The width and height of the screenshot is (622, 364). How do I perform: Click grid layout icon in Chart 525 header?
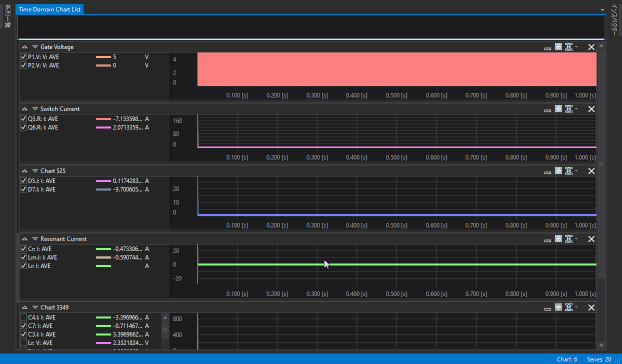[x=559, y=171]
